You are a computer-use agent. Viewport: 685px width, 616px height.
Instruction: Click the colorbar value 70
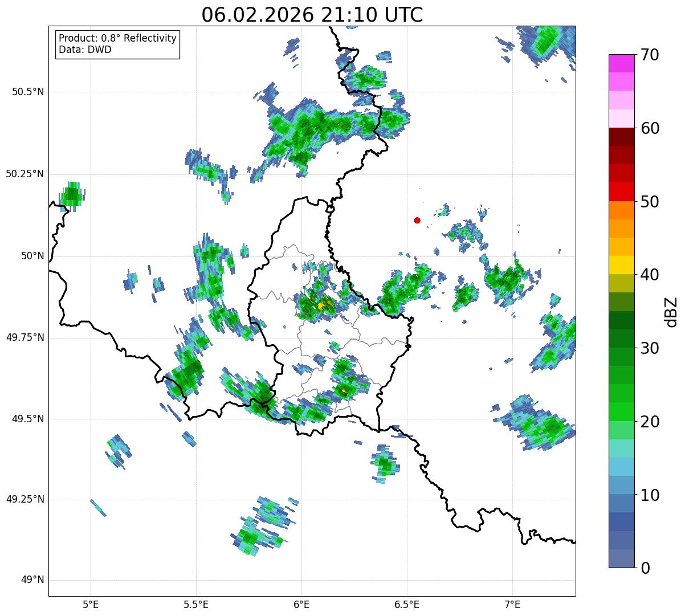point(650,55)
